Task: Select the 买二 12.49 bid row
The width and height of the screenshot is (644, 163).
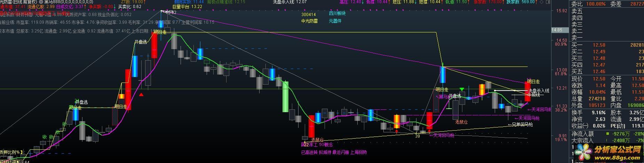Action: tap(607, 52)
